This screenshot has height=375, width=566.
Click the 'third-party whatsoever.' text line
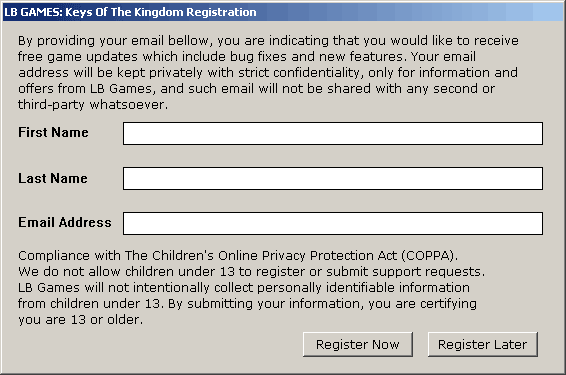93,105
